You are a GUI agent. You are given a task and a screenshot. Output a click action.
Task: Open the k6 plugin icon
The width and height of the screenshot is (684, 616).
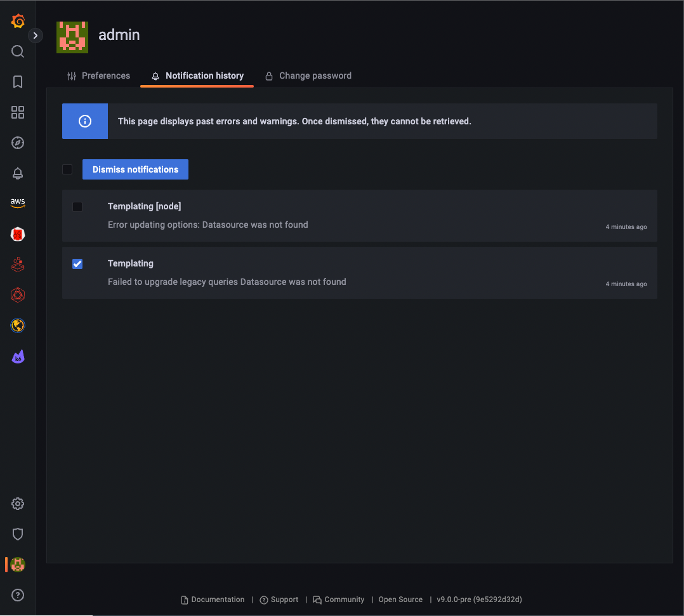[x=18, y=357]
